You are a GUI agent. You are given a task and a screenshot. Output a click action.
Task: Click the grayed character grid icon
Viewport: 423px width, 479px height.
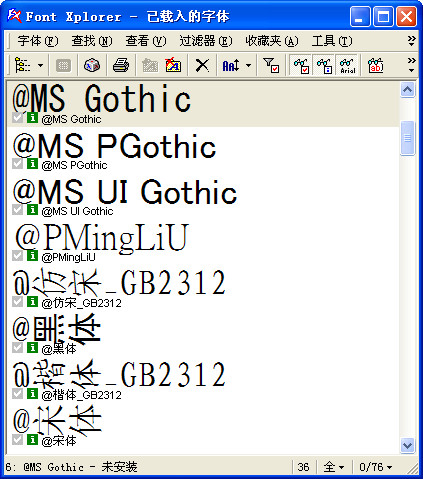tap(63, 65)
